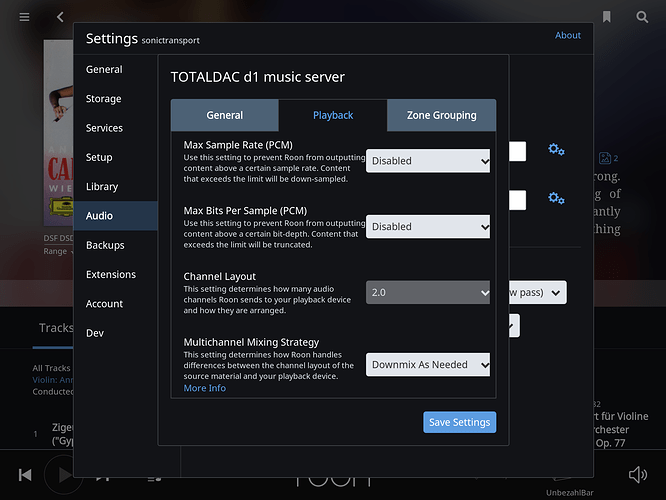Image resolution: width=666 pixels, height=500 pixels.
Task: Click the More Info link
Action: coord(205,388)
